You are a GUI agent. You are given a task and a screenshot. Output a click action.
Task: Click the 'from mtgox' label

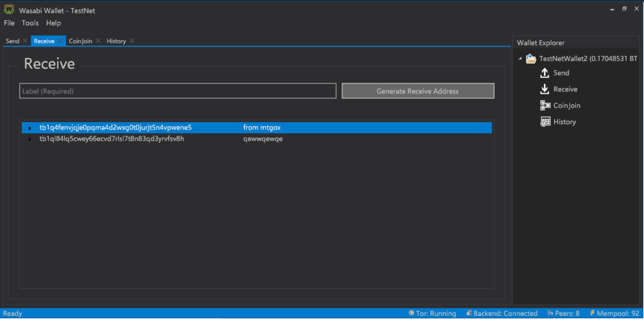point(262,127)
